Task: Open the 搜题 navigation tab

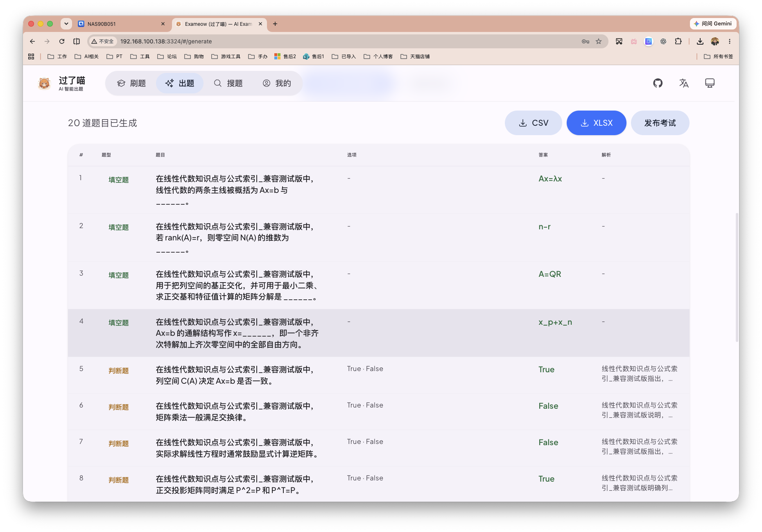Action: (x=228, y=83)
